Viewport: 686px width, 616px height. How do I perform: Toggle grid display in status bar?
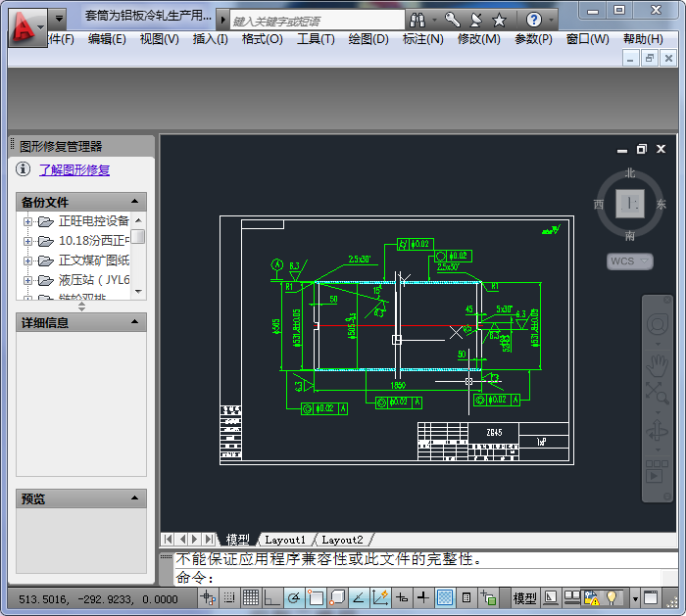(x=251, y=597)
